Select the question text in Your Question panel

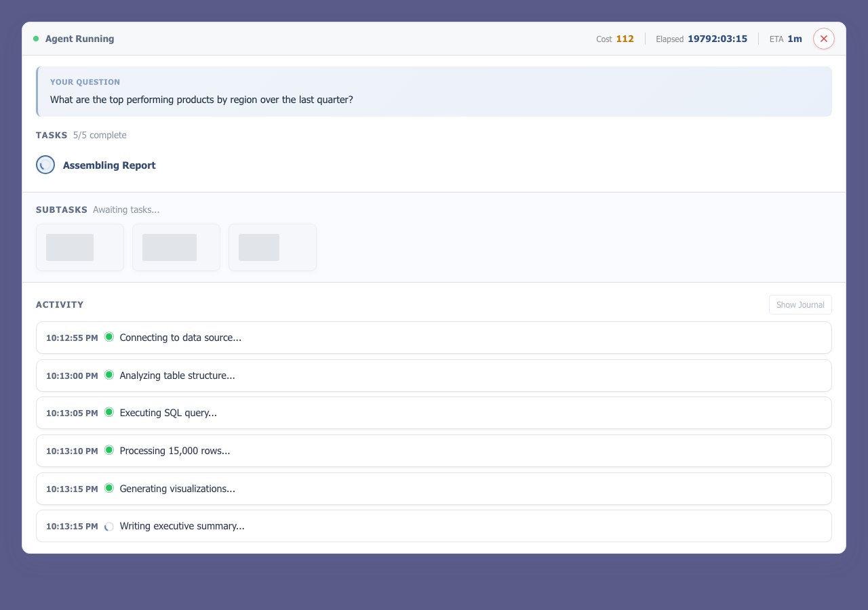click(x=200, y=100)
